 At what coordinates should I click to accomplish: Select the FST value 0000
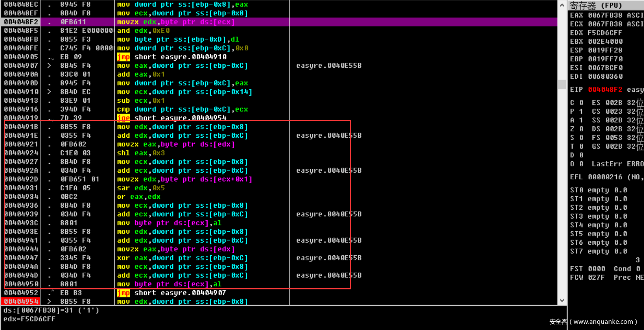(597, 269)
